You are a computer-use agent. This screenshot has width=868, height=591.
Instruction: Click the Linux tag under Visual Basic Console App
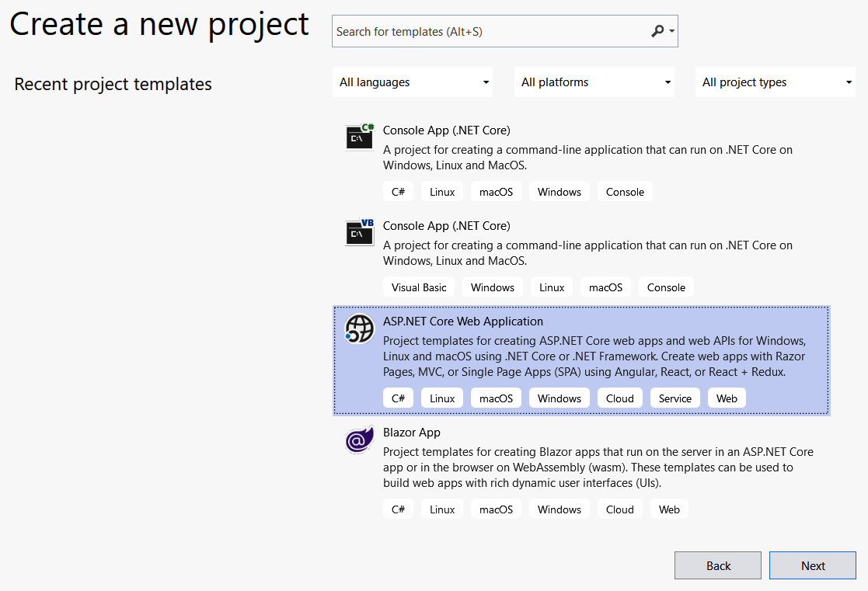pyautogui.click(x=551, y=287)
